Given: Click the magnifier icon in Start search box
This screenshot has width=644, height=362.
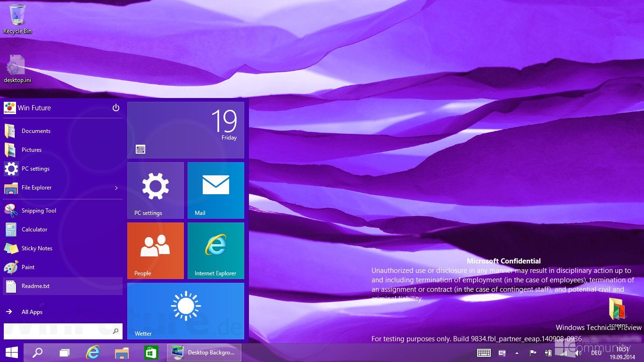Looking at the screenshot, I should point(116,331).
